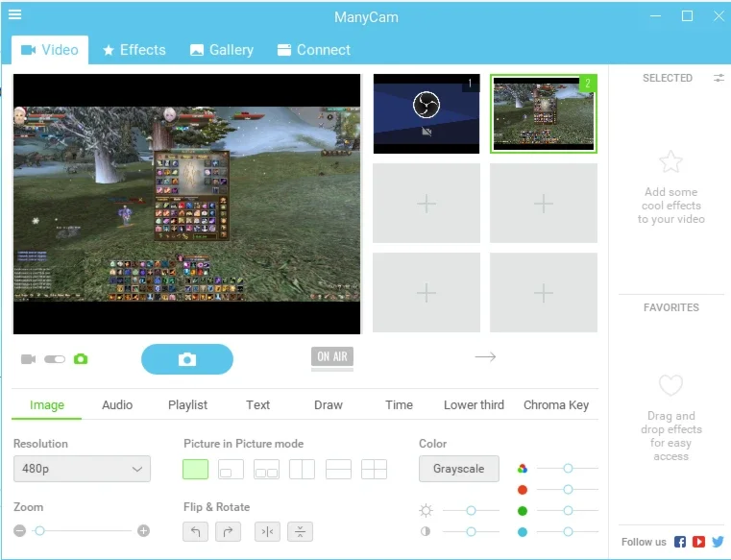
Task: Select video source preset 1 thumbnail
Action: click(x=426, y=113)
